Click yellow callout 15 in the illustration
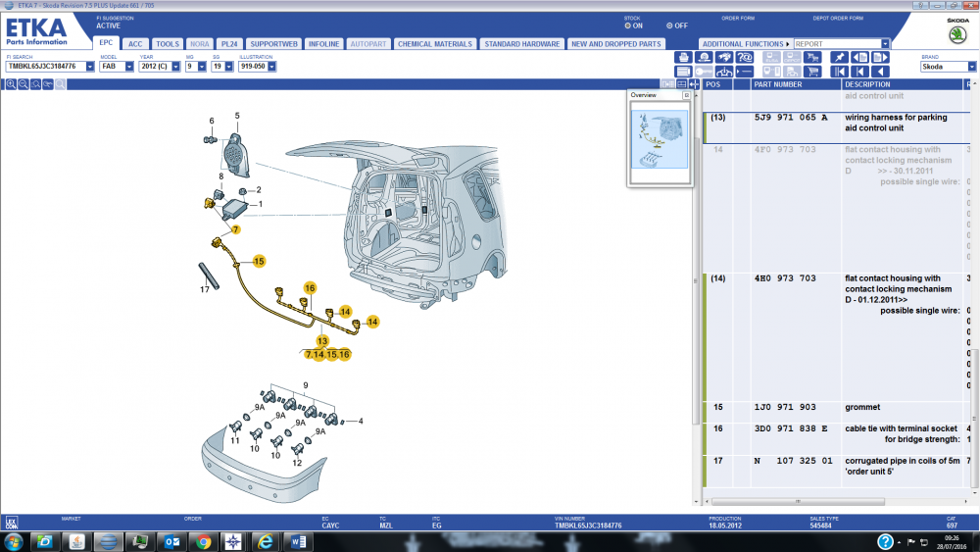Image resolution: width=980 pixels, height=552 pixels. pyautogui.click(x=259, y=262)
